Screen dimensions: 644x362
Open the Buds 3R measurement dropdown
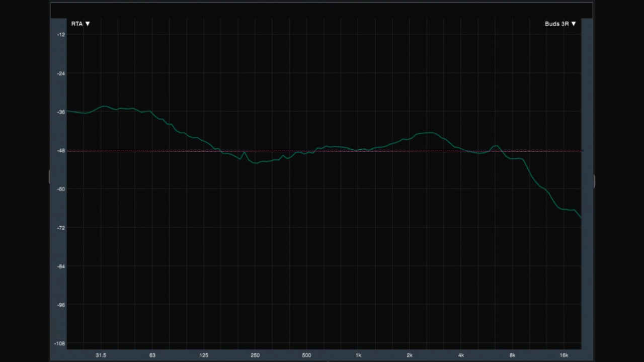[x=560, y=24]
